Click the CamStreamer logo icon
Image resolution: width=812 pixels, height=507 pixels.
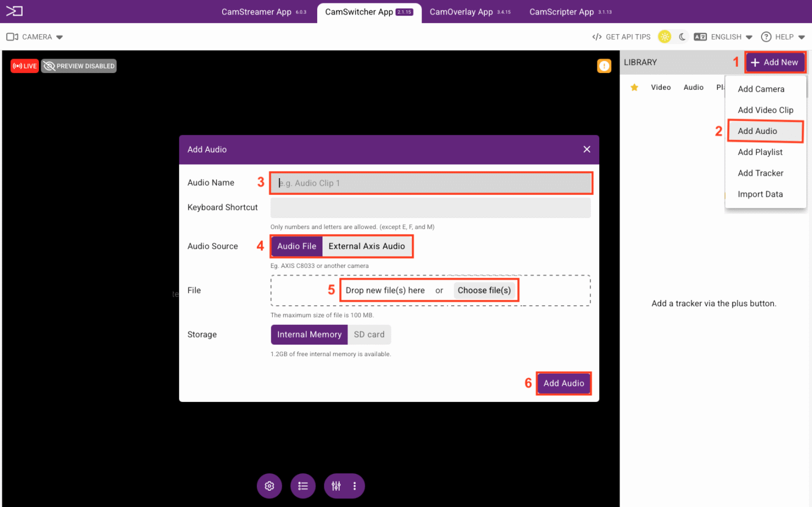(x=14, y=11)
